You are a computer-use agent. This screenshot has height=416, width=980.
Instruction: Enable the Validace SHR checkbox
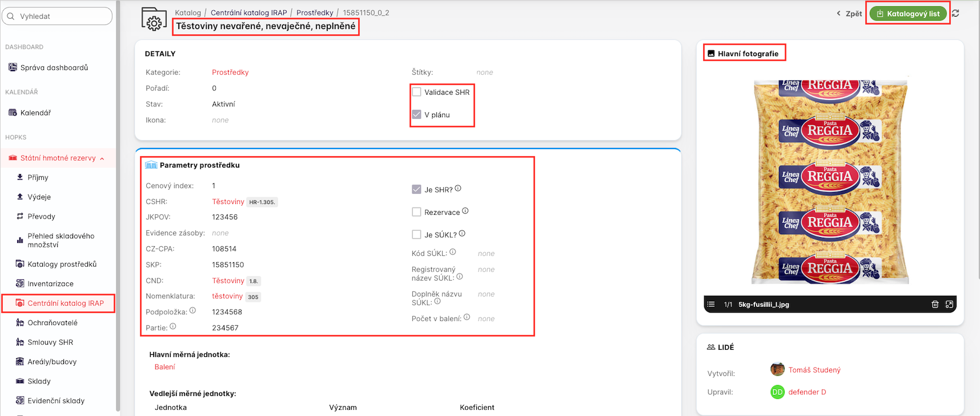point(417,92)
